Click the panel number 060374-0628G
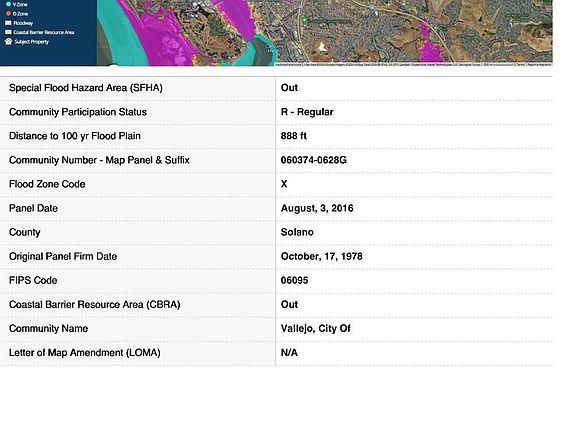The height and width of the screenshot is (432, 576). tap(313, 160)
